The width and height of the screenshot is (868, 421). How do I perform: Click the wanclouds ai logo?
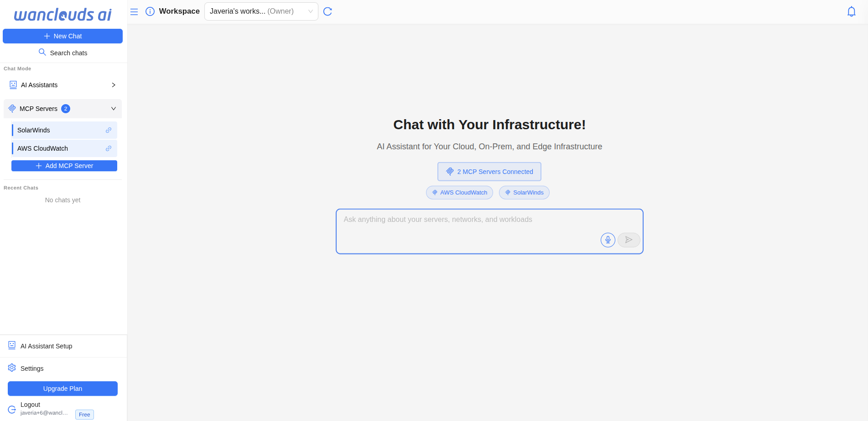pyautogui.click(x=62, y=15)
